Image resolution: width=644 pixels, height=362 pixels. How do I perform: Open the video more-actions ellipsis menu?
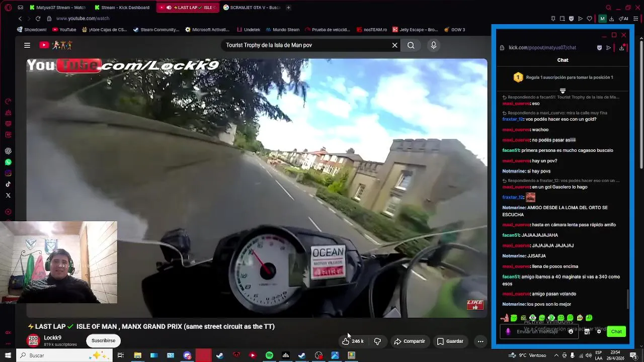480,341
